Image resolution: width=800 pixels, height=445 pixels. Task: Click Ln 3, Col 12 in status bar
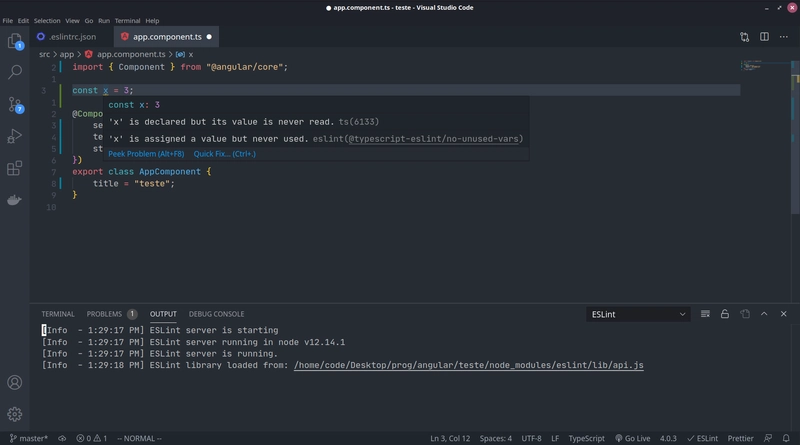(x=450, y=438)
